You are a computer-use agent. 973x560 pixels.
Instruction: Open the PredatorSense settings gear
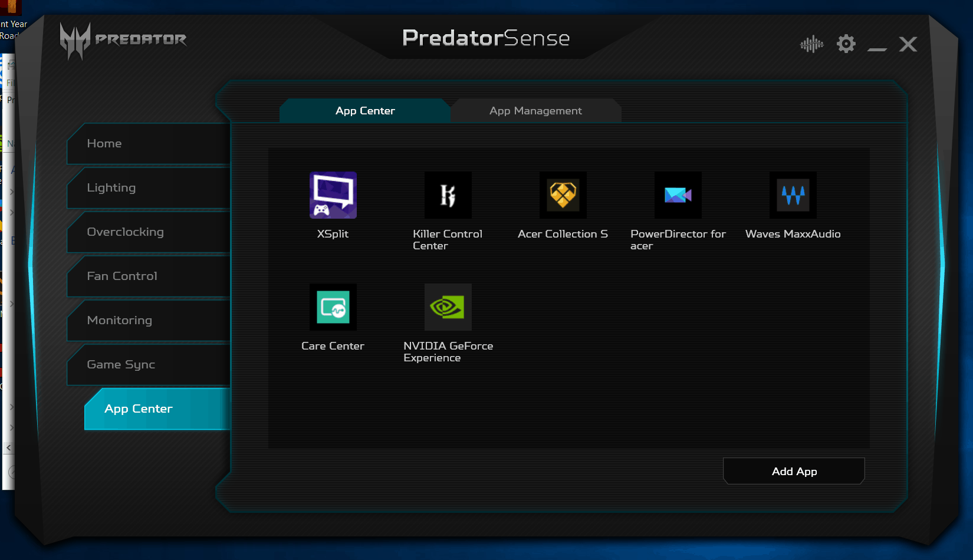[846, 43]
